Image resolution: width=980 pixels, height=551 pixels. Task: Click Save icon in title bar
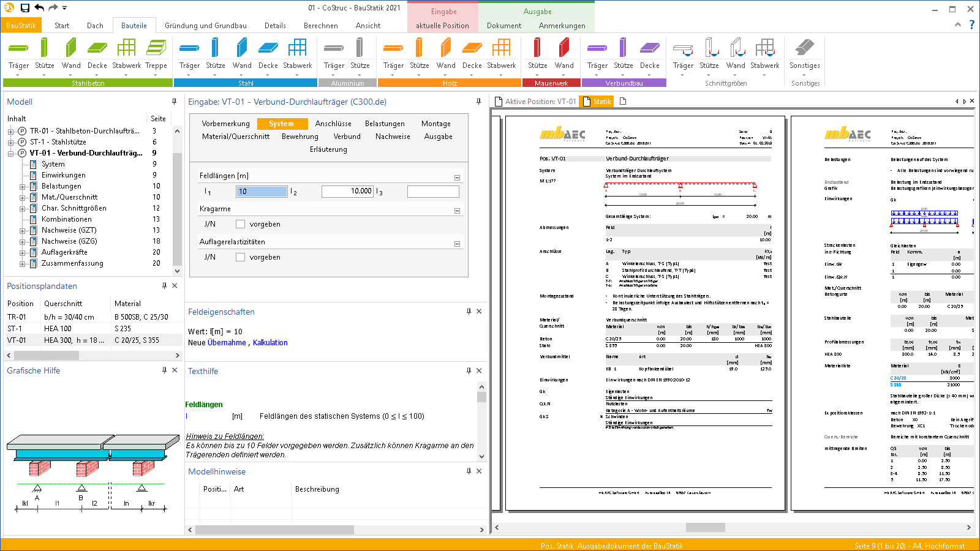25,7
